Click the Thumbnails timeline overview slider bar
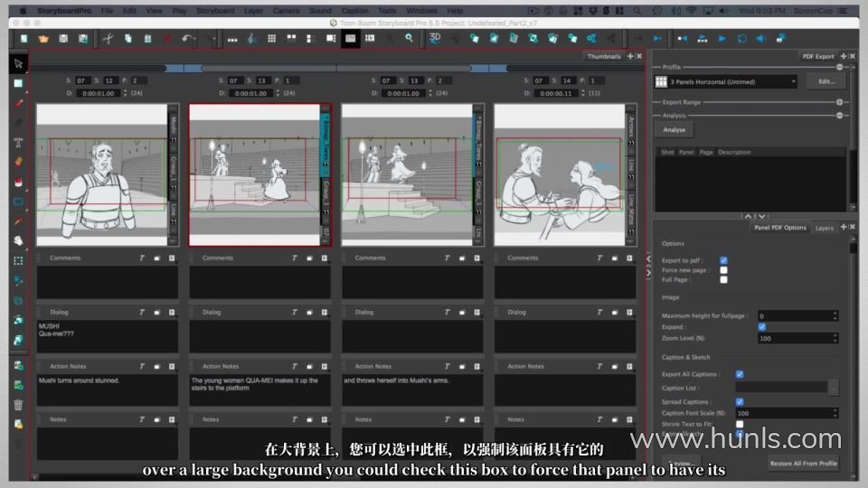 pos(336,68)
